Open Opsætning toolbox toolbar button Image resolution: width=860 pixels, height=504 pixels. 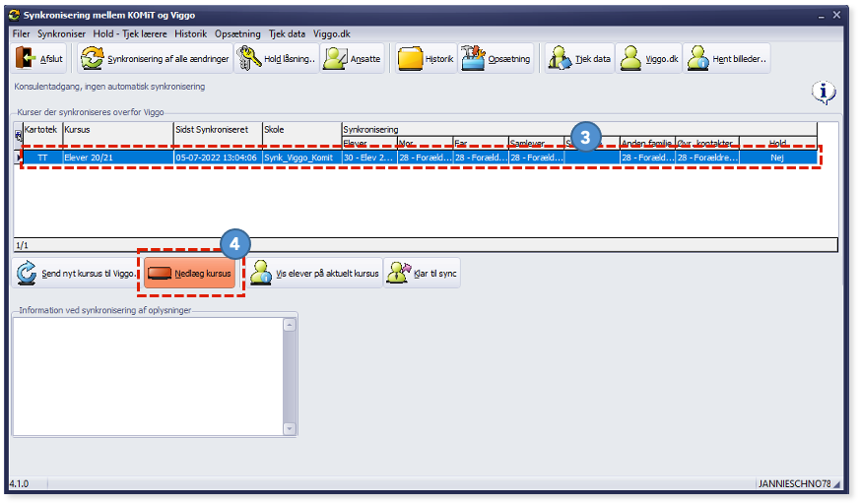click(496, 59)
